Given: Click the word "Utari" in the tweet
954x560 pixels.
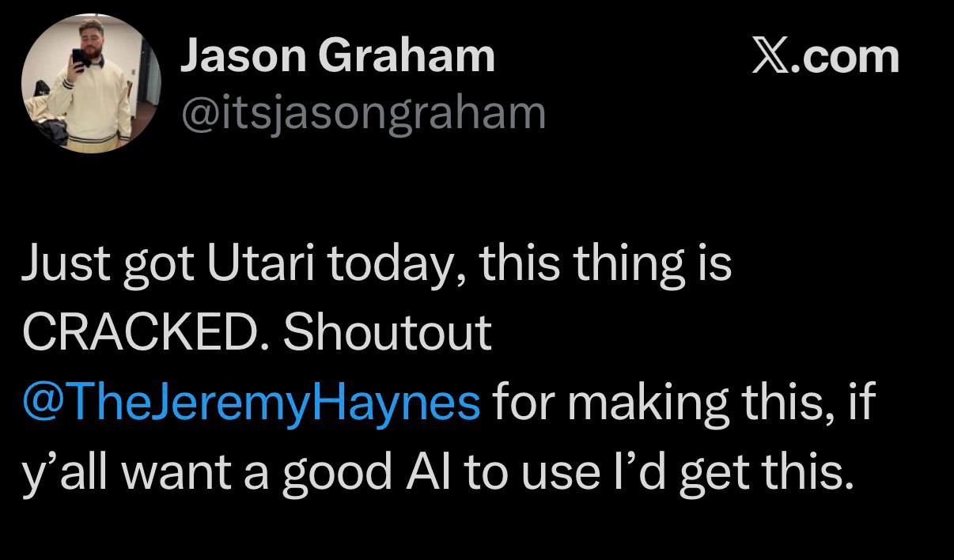Looking at the screenshot, I should [x=263, y=265].
